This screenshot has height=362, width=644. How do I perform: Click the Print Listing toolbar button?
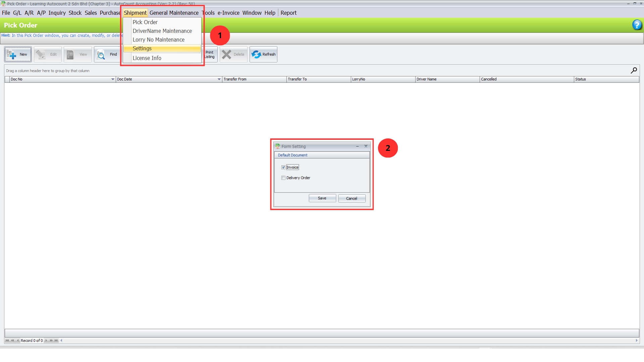[x=211, y=54]
